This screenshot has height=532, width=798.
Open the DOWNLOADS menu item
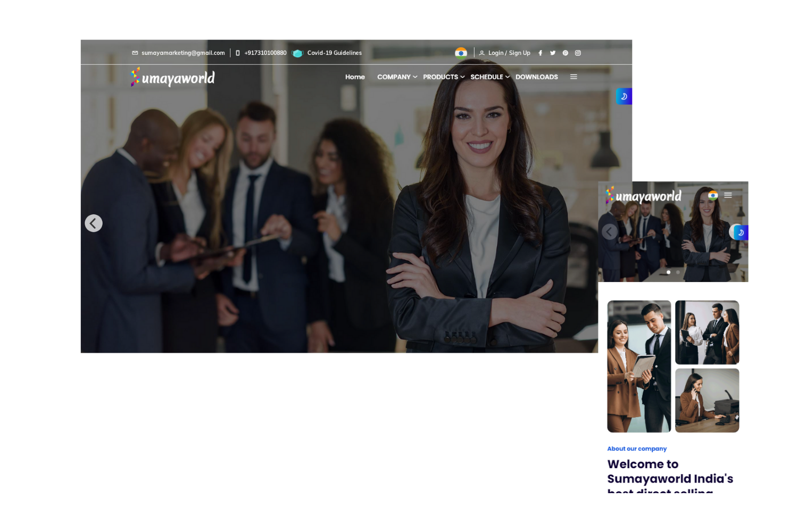[x=536, y=77]
